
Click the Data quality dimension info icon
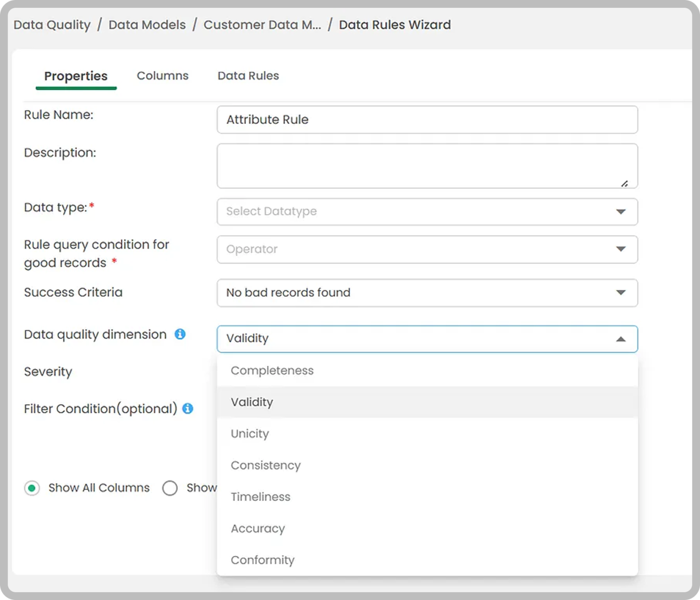pyautogui.click(x=180, y=334)
